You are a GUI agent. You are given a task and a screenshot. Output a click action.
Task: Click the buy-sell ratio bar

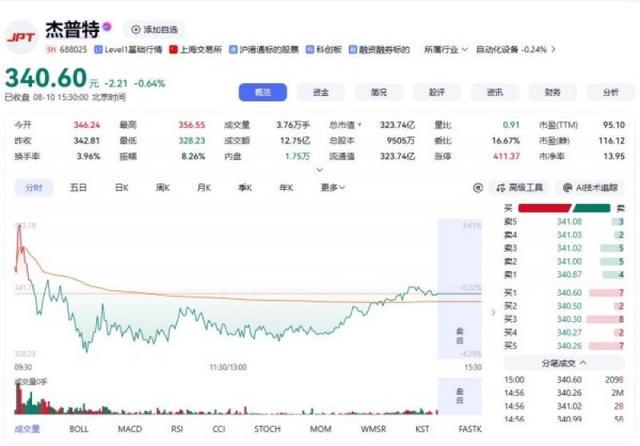coord(564,209)
